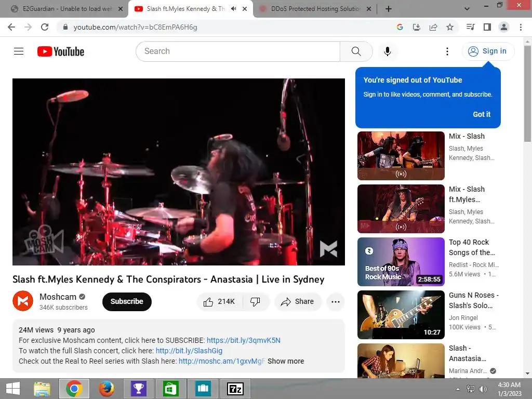Click Sign in button

488,51
